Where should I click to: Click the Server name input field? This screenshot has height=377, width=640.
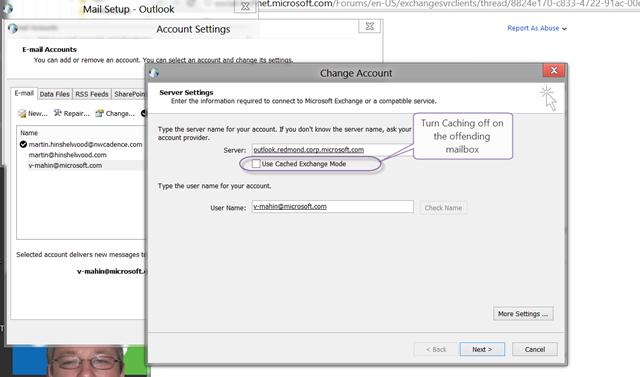coord(333,150)
